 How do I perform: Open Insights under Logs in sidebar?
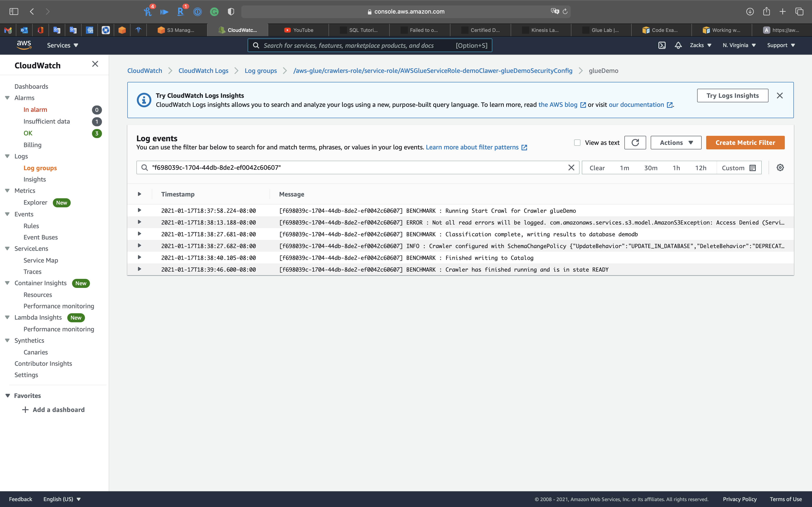click(x=35, y=179)
